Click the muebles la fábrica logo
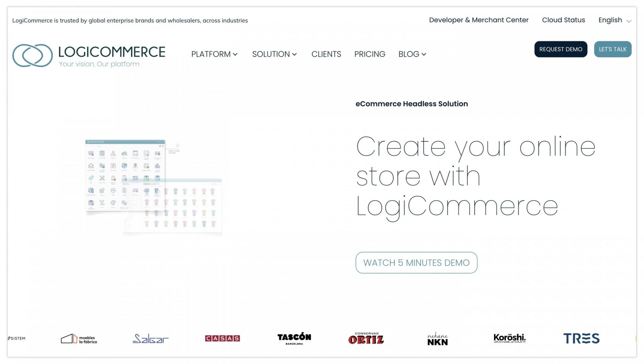 (79, 339)
